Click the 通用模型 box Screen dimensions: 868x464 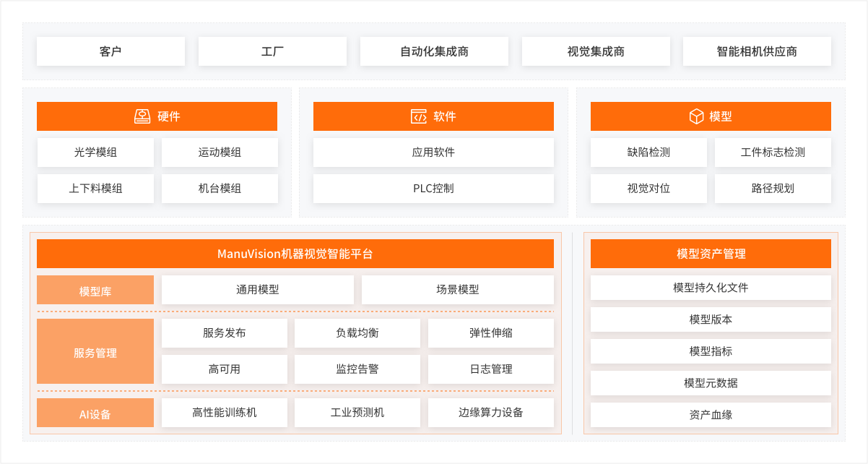258,290
